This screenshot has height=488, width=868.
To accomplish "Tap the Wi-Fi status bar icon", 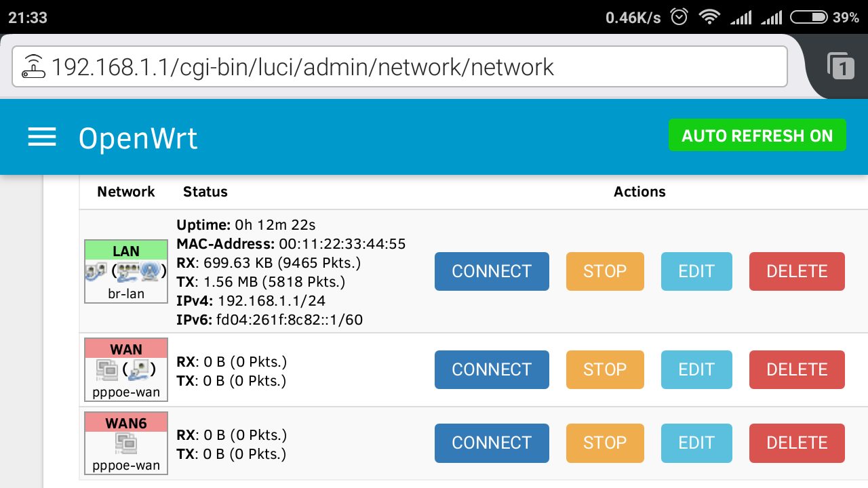I will tap(709, 17).
